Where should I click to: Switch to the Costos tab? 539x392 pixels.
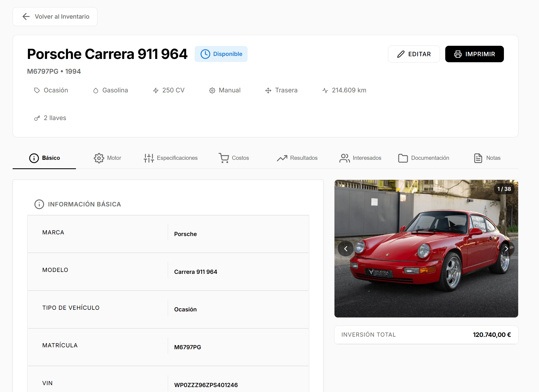234,158
